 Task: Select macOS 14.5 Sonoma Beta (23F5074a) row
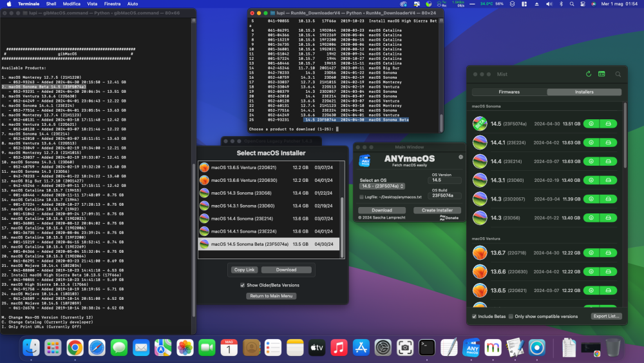269,244
